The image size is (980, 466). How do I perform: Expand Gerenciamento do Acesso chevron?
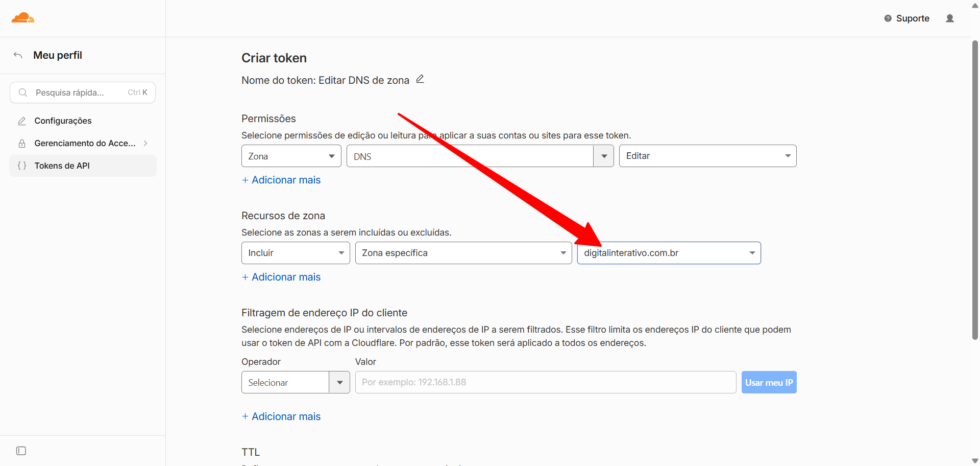click(145, 144)
